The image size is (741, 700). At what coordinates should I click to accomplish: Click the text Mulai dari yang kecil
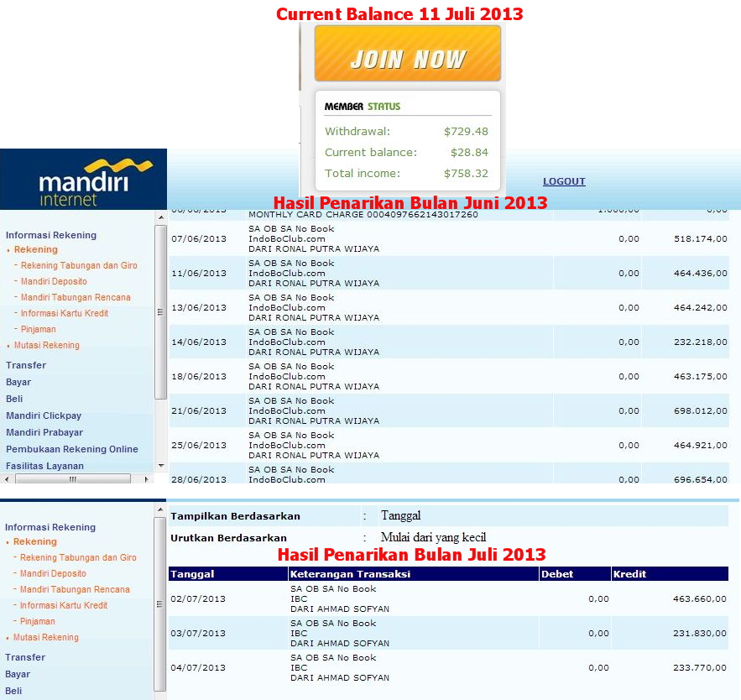[433, 537]
